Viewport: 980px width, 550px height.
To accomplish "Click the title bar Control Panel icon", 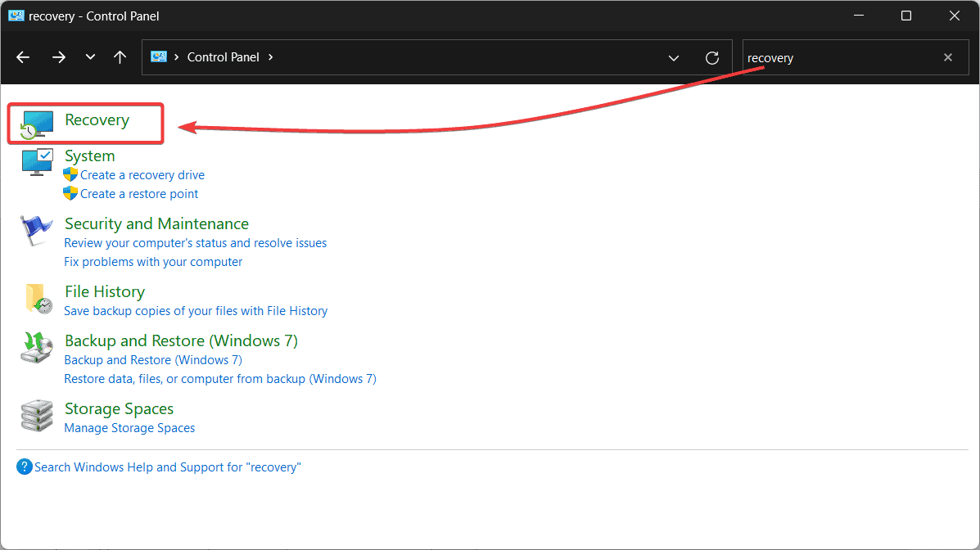I will pyautogui.click(x=16, y=16).
